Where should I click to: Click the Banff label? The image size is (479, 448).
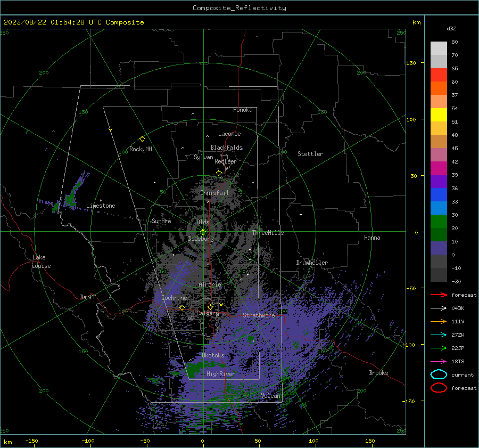pyautogui.click(x=88, y=297)
